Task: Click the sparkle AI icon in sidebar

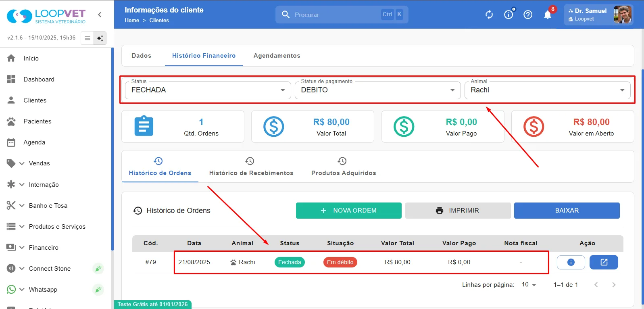Action: (x=100, y=38)
